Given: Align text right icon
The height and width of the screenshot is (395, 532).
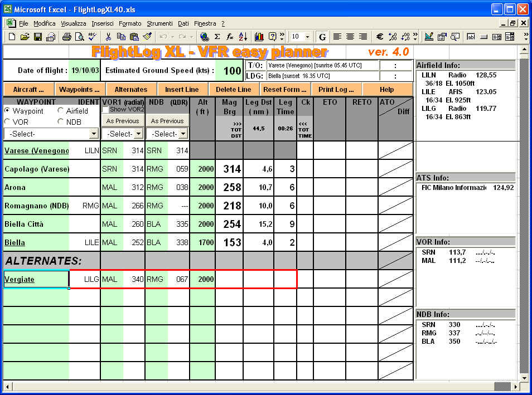Looking at the screenshot, I should pyautogui.click(x=362, y=37).
